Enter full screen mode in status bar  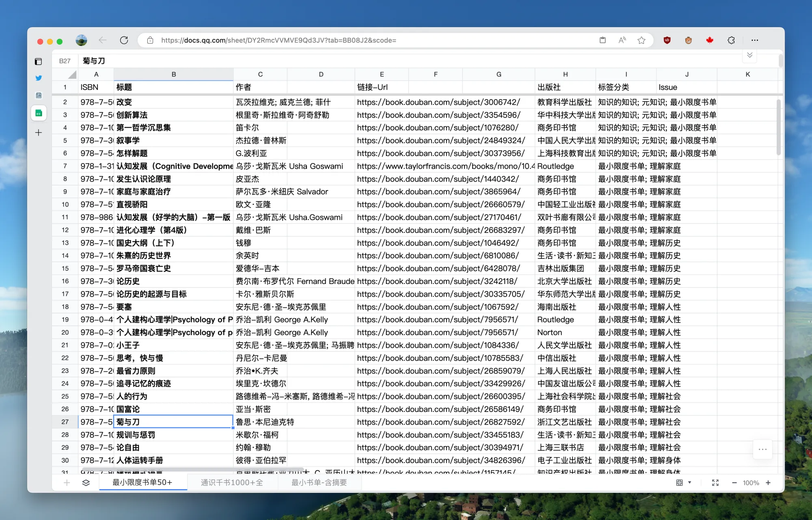point(715,483)
